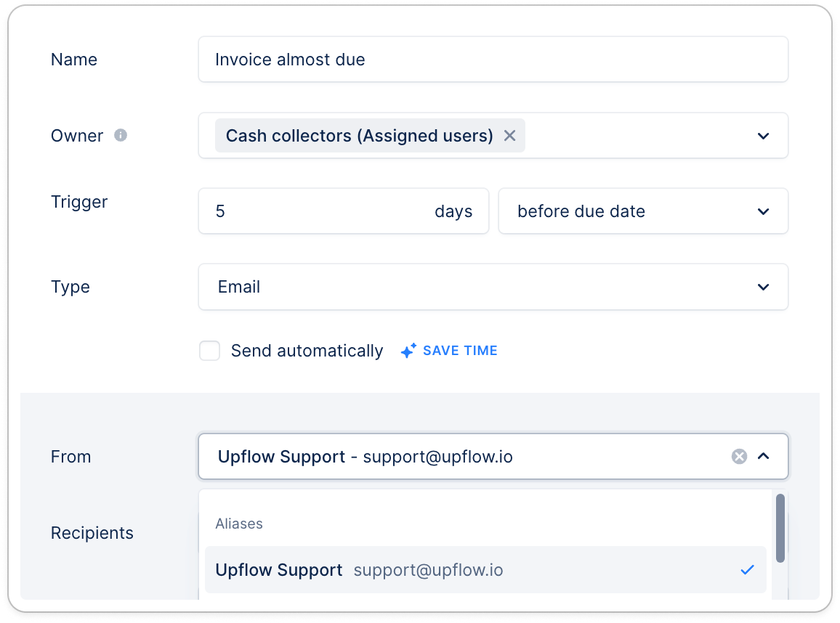Collapse the From dropdown with the up chevron

tap(763, 457)
